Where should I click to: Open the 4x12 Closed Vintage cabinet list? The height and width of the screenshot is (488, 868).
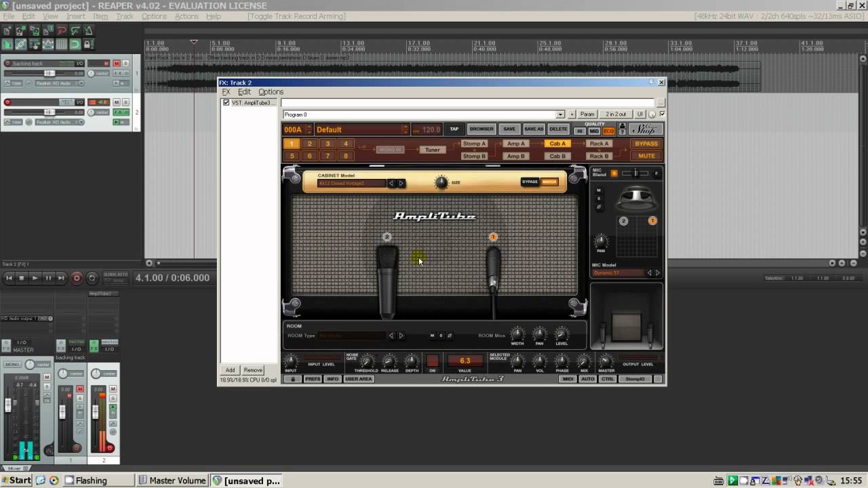tap(352, 183)
